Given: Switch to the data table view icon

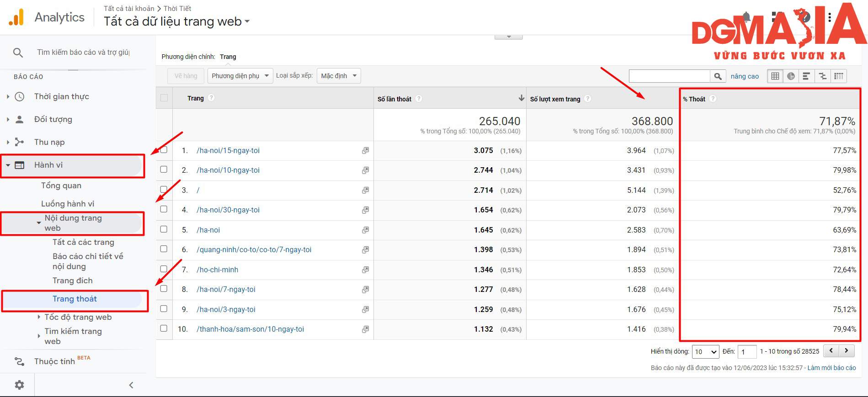Looking at the screenshot, I should 775,76.
